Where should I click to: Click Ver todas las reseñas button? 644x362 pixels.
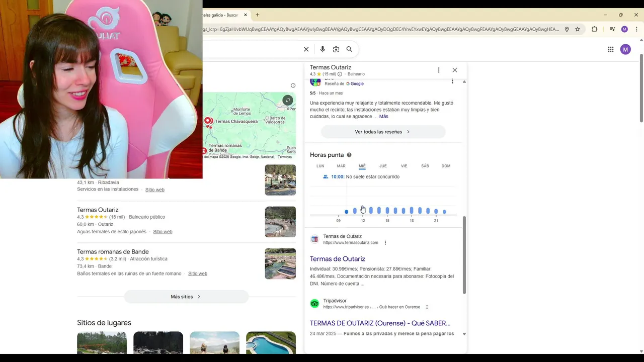pyautogui.click(x=383, y=132)
